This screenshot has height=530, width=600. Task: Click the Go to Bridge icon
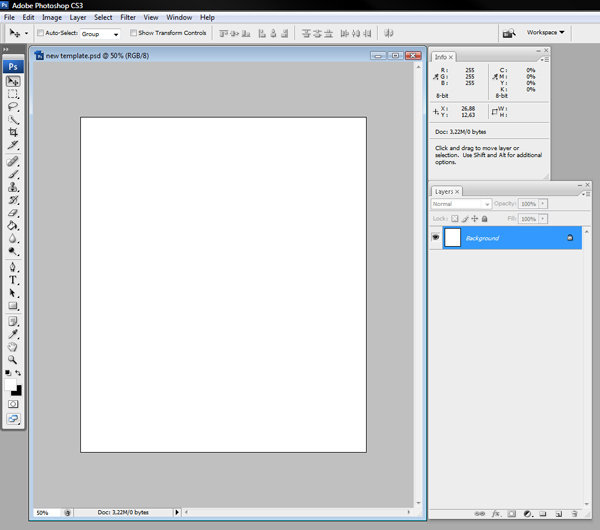509,33
